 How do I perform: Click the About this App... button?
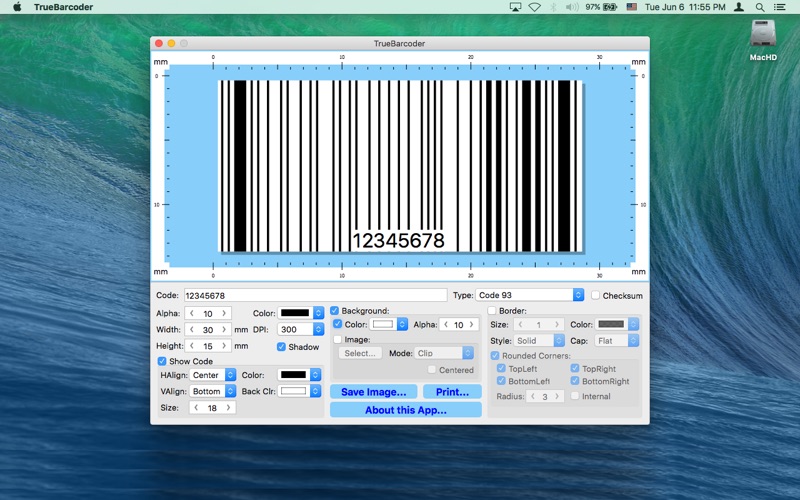[406, 410]
